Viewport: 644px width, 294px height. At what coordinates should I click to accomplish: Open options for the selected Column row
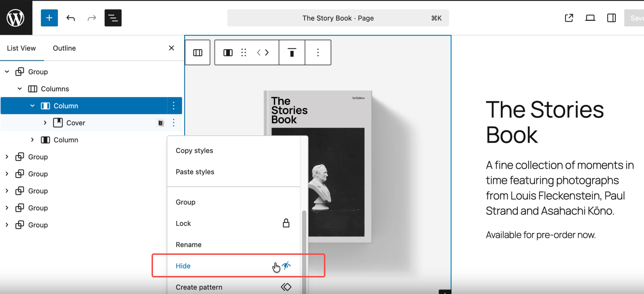tap(173, 106)
